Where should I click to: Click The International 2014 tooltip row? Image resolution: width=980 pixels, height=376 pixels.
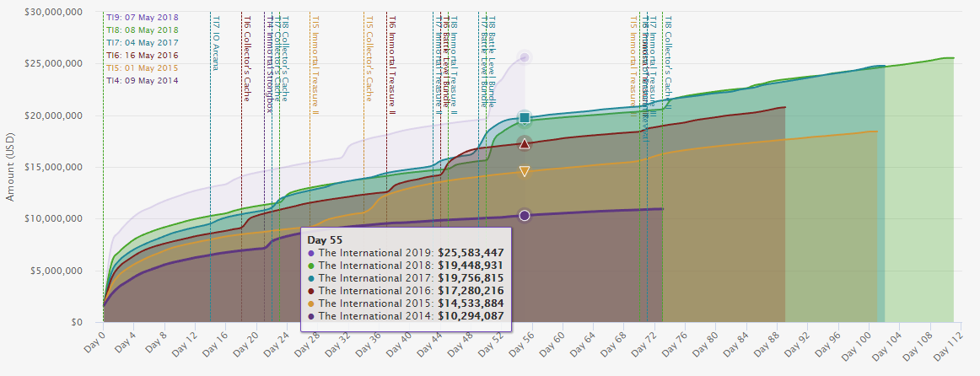[x=407, y=316]
